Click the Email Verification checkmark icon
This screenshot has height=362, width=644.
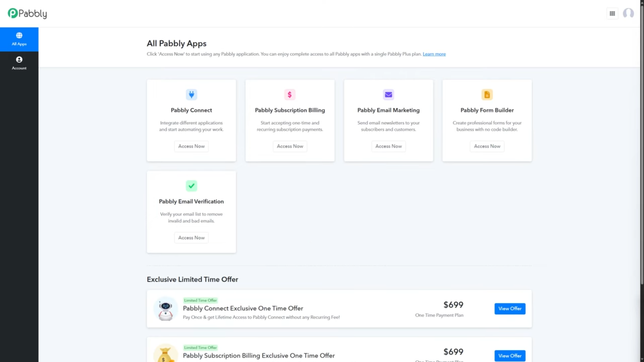point(192,186)
